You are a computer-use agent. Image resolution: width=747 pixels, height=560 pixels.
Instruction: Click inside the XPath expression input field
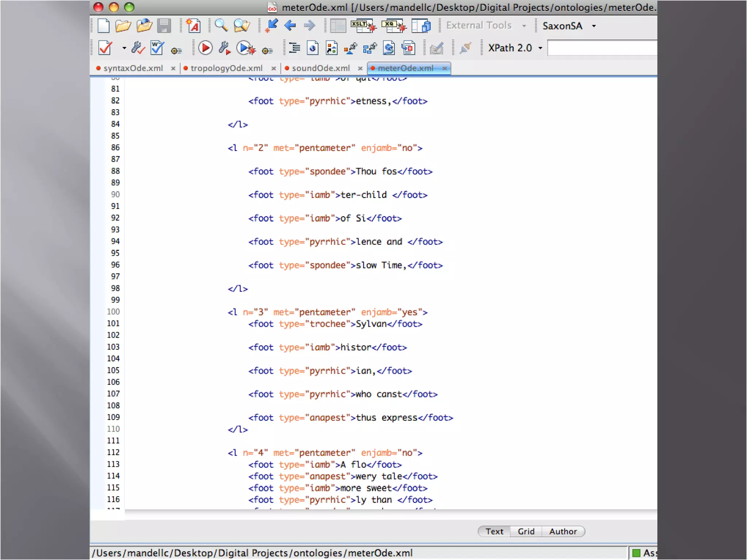pos(602,48)
